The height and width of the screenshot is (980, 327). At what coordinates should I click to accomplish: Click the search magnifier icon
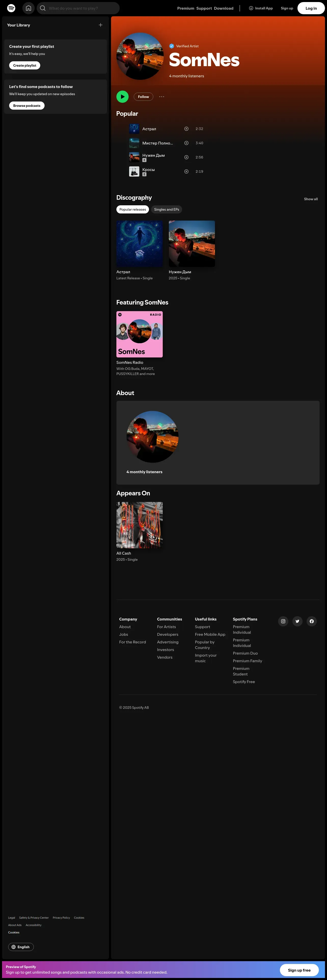click(x=43, y=8)
